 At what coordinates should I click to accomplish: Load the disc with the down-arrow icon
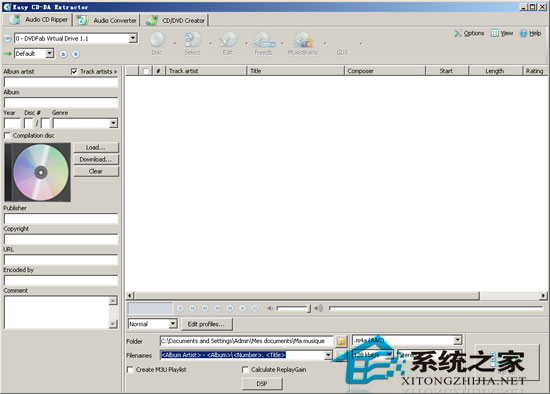[x=76, y=54]
